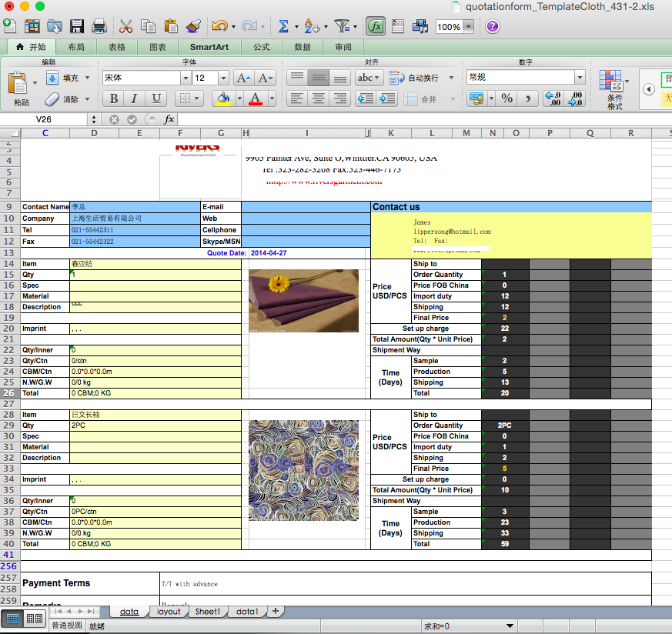Click the percent style icon
672x634 pixels.
click(x=507, y=98)
